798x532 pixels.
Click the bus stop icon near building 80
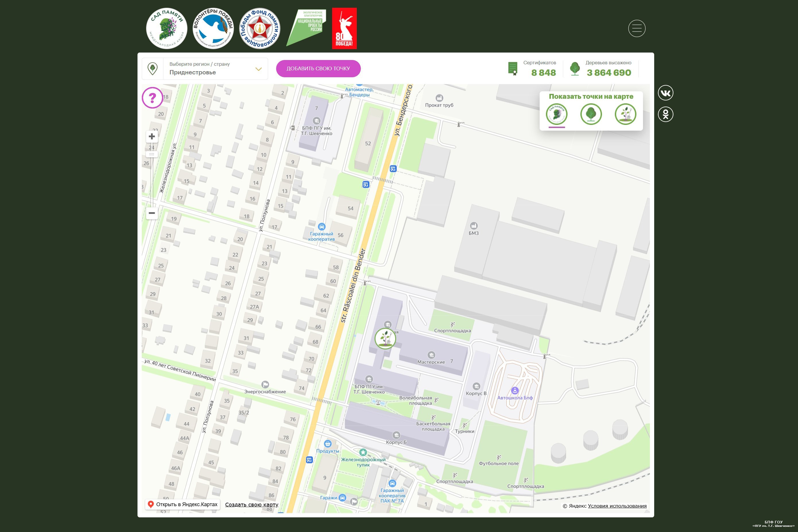click(x=309, y=460)
